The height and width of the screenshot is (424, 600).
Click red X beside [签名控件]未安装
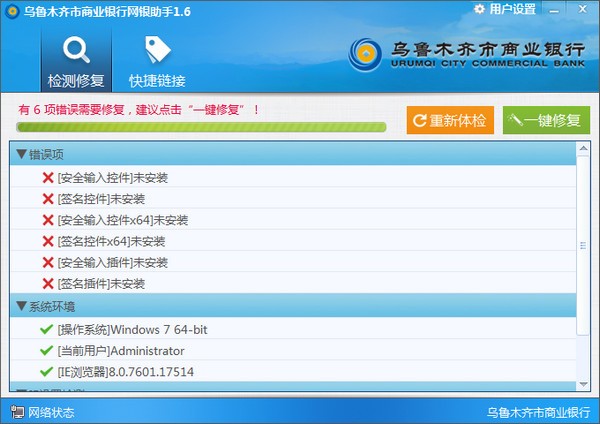[x=48, y=199]
